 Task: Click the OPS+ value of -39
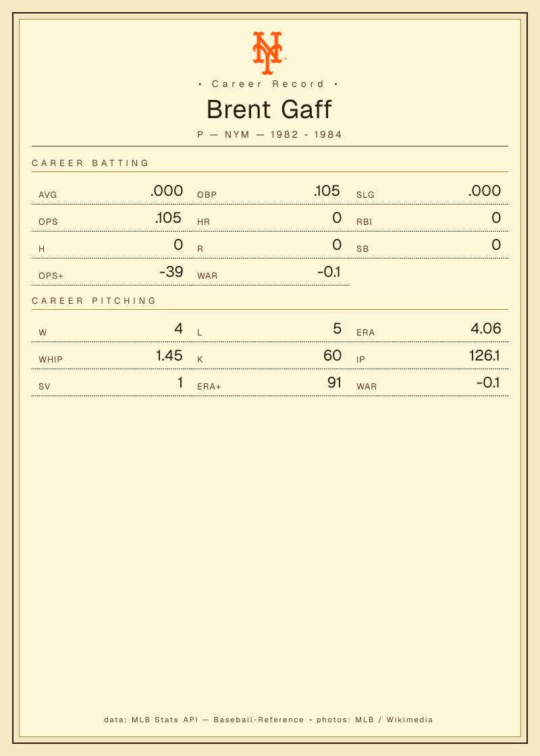(x=171, y=271)
